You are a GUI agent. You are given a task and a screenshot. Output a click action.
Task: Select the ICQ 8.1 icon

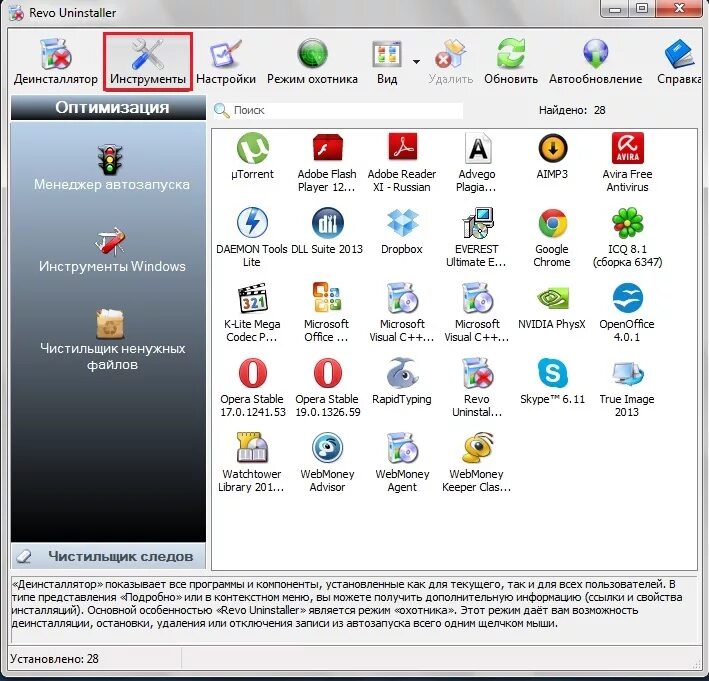pos(627,222)
